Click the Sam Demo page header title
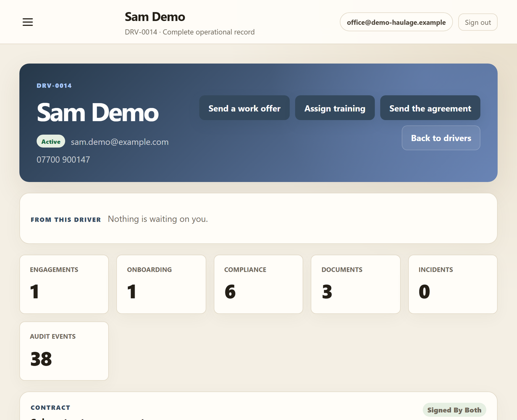Viewport: 517px width, 420px height. tap(155, 17)
